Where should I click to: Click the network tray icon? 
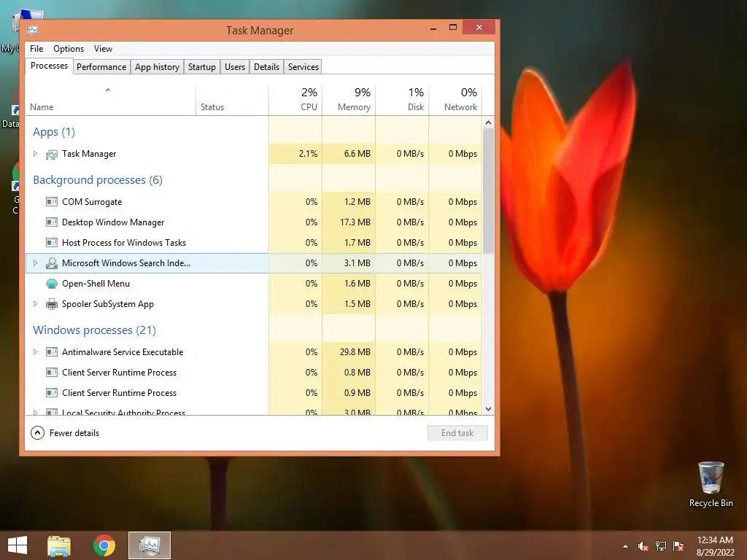661,546
